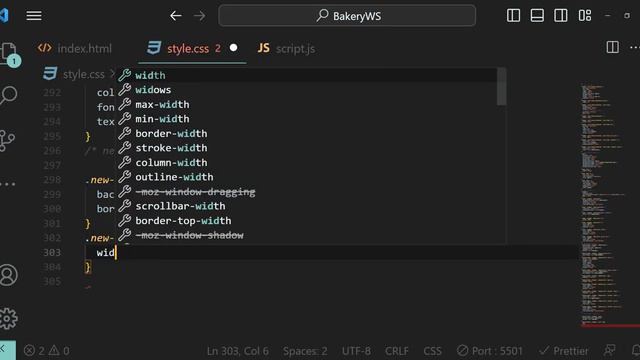Open Source Control in the activity bar
This screenshot has width=640, height=360.
tap(7, 141)
